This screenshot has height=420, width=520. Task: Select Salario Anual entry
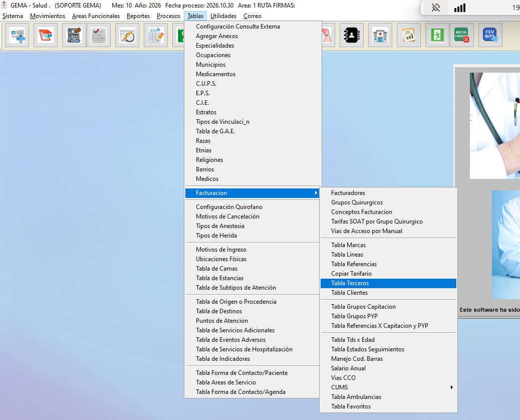point(388,368)
